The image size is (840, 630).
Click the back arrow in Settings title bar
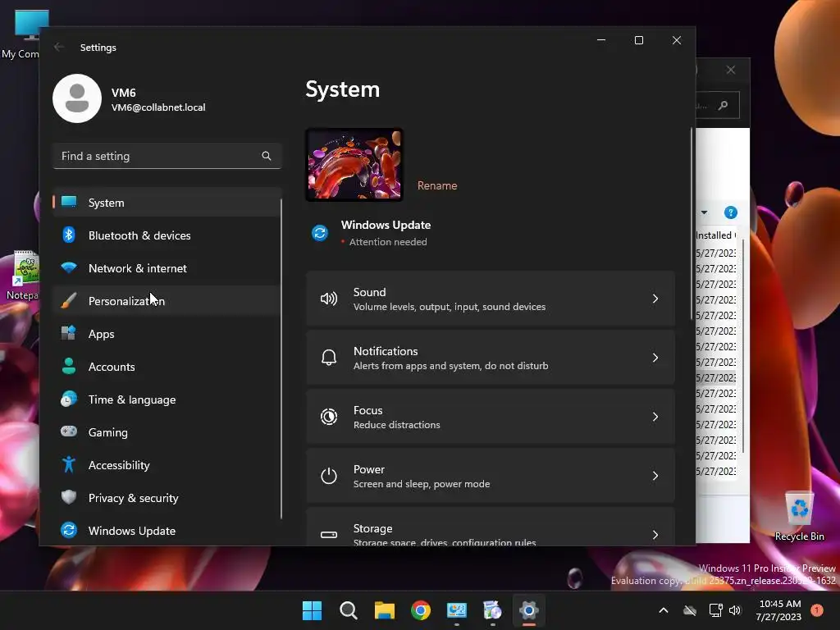[59, 47]
